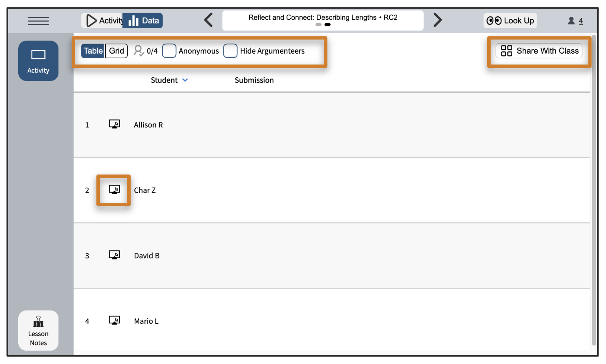Image resolution: width=606 pixels, height=364 pixels.
Task: Switch to Grid view
Action: tap(117, 51)
